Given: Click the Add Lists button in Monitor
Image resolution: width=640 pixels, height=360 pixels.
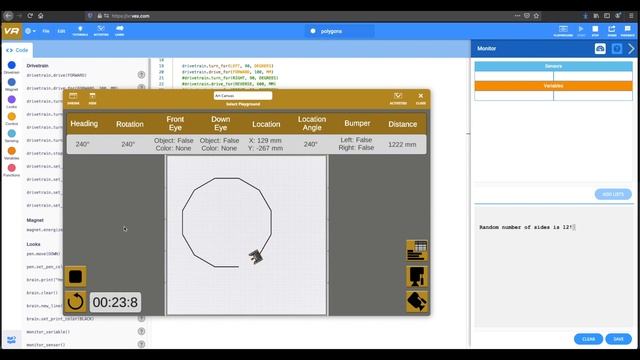Looking at the screenshot, I should [x=613, y=194].
